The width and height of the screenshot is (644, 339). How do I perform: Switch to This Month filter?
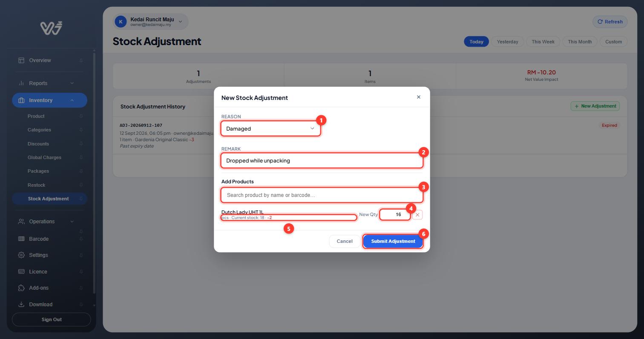coord(580,42)
